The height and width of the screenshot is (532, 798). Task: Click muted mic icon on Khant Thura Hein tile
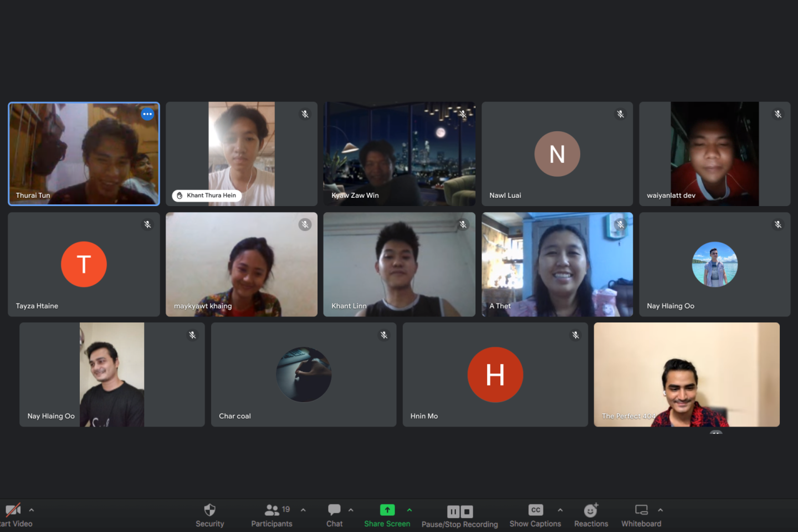point(305,114)
